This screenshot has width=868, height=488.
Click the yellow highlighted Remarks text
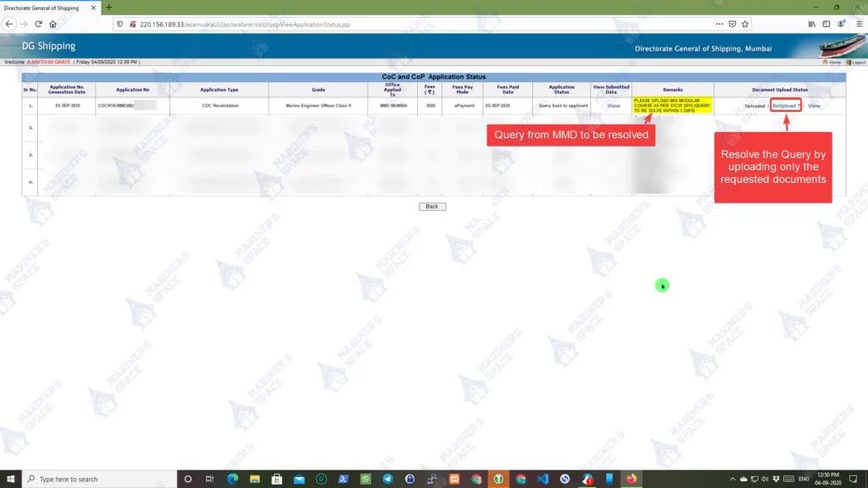pyautogui.click(x=672, y=106)
